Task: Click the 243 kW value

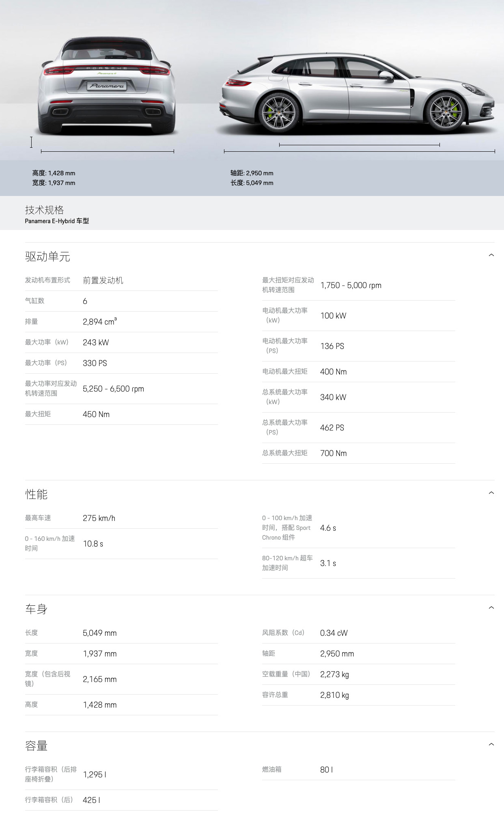Action: click(96, 342)
